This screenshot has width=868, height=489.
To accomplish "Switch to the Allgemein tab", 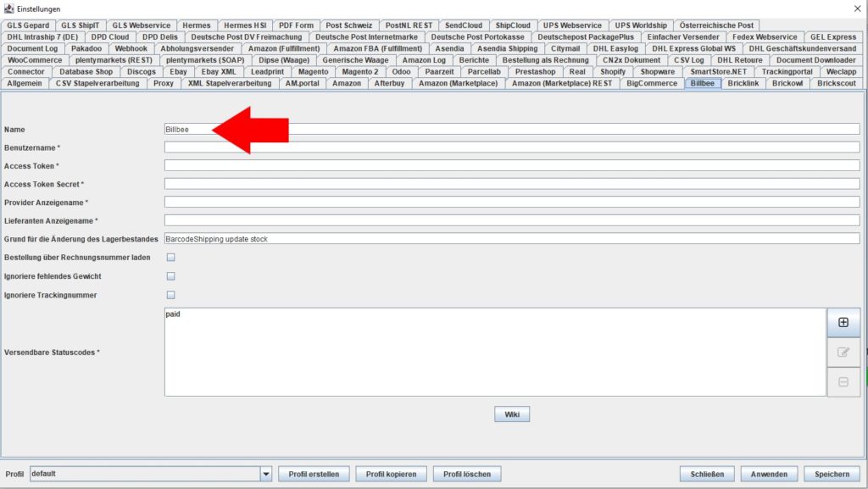I will click(25, 84).
